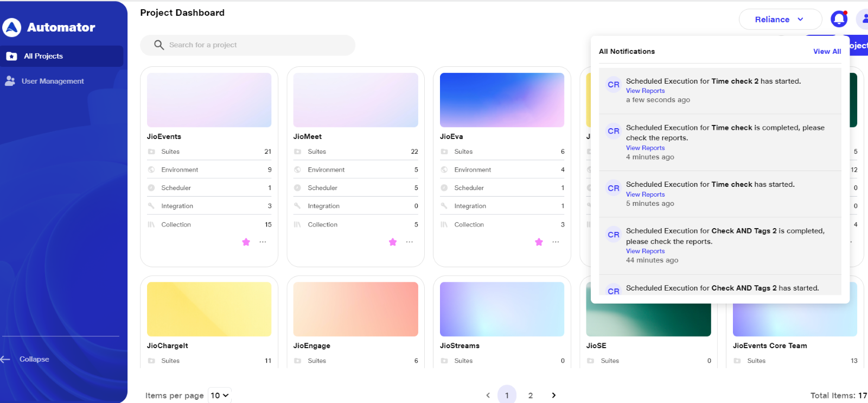Open the yellow JioChargeIt project thumbnail
Image resolution: width=868 pixels, height=403 pixels.
(209, 309)
